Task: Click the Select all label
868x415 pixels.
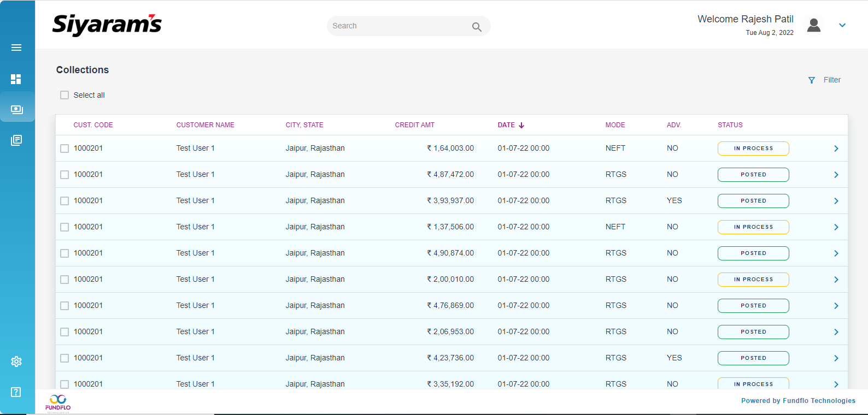Action: tap(89, 95)
